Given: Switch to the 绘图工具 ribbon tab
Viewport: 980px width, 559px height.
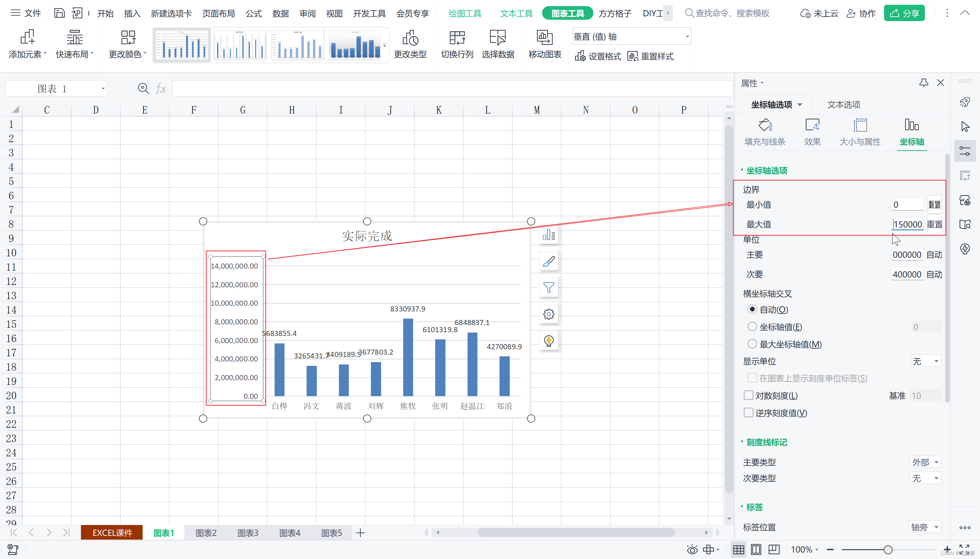Looking at the screenshot, I should tap(465, 14).
